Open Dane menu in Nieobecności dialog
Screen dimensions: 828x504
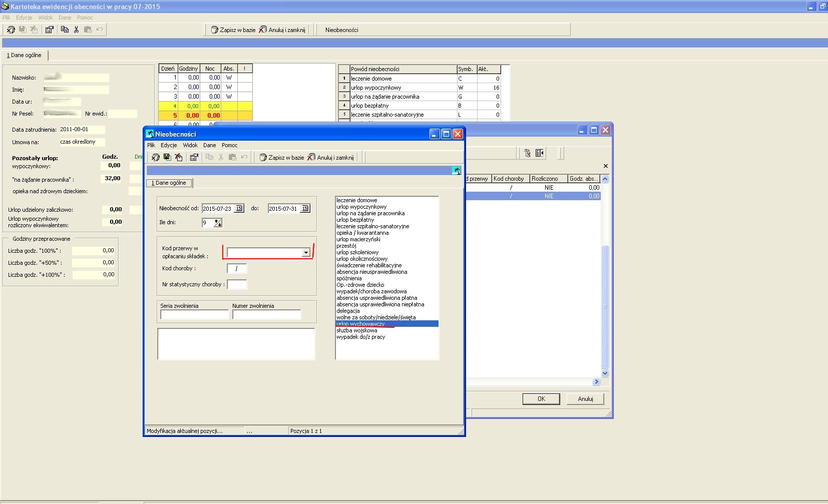click(x=210, y=145)
